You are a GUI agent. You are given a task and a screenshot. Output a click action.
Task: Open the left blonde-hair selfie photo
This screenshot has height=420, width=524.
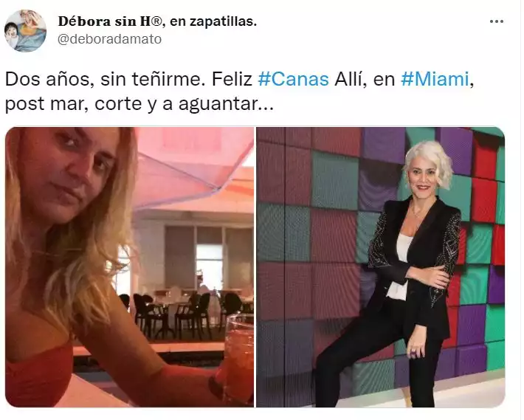(130, 267)
